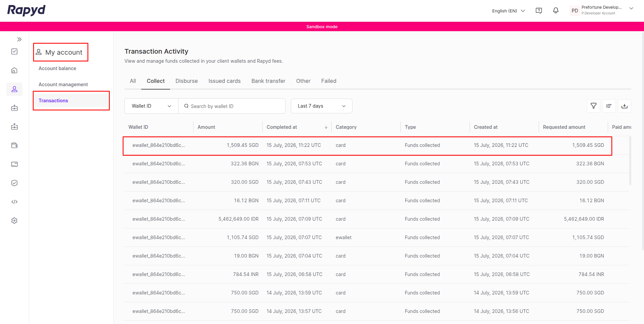644x324 pixels.
Task: Open the Wallet ID search-type dropdown
Action: coord(151,106)
